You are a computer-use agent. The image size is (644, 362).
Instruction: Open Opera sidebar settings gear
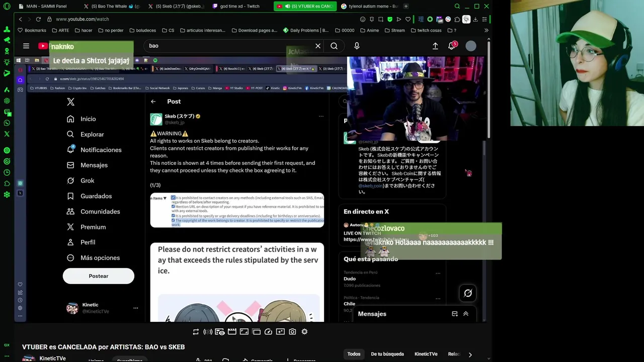(7, 195)
